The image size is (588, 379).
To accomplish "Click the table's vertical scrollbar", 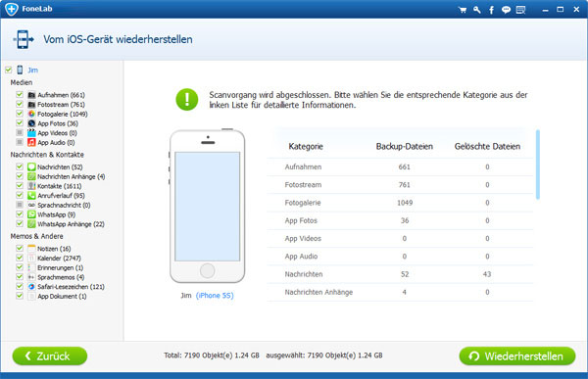I will [538, 165].
